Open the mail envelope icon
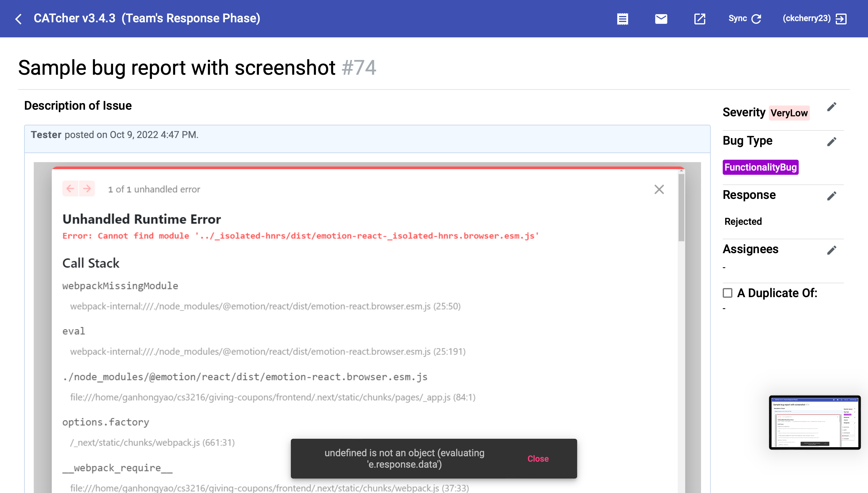868x493 pixels. point(661,19)
